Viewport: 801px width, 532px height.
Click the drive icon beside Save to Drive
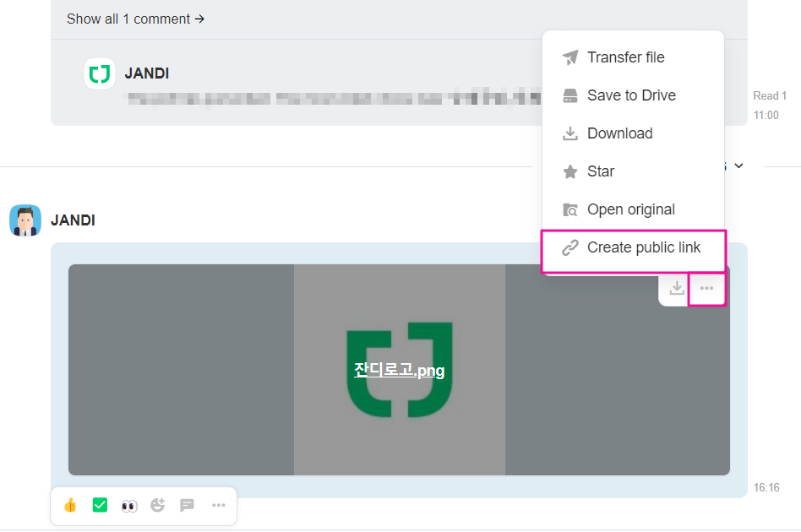click(x=570, y=95)
